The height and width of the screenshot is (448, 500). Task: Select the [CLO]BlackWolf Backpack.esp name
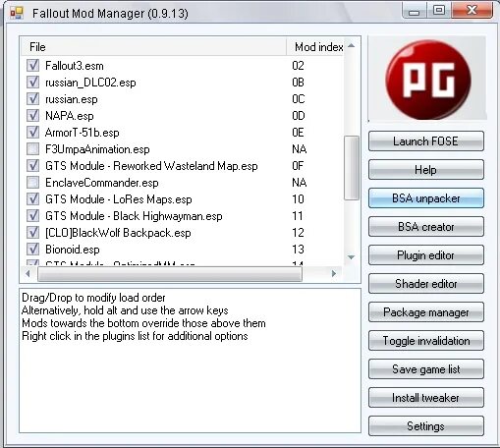click(x=118, y=233)
